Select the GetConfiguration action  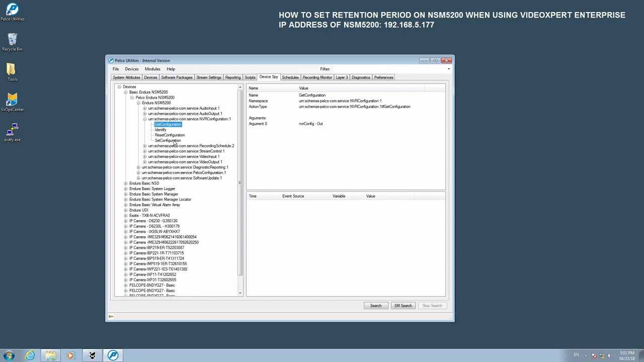168,125
